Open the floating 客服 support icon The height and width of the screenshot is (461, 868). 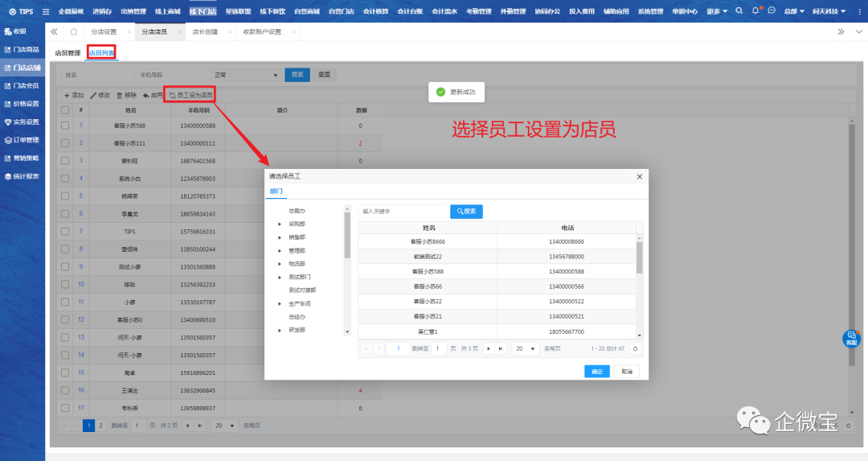point(851,338)
